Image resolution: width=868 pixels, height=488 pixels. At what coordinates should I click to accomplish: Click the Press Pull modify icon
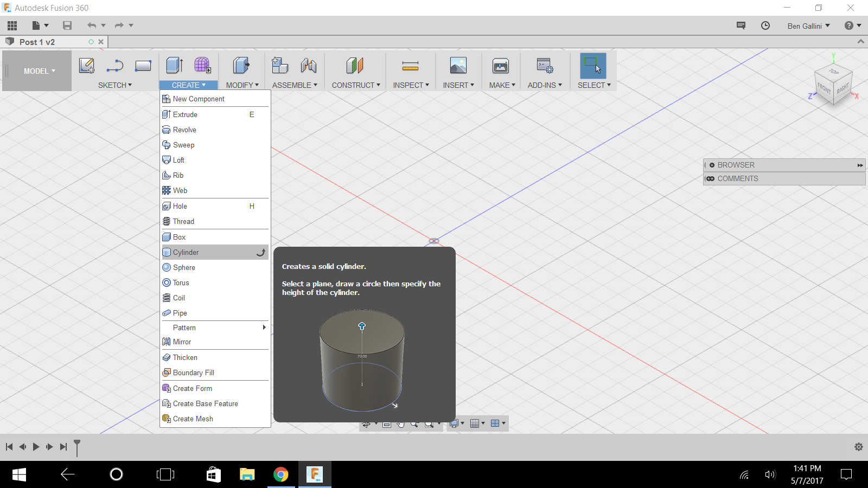click(x=241, y=65)
